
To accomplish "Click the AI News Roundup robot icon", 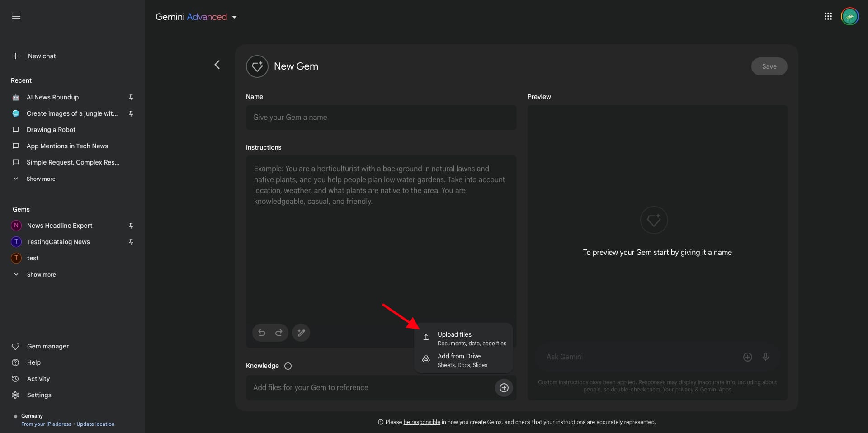I will pos(16,97).
